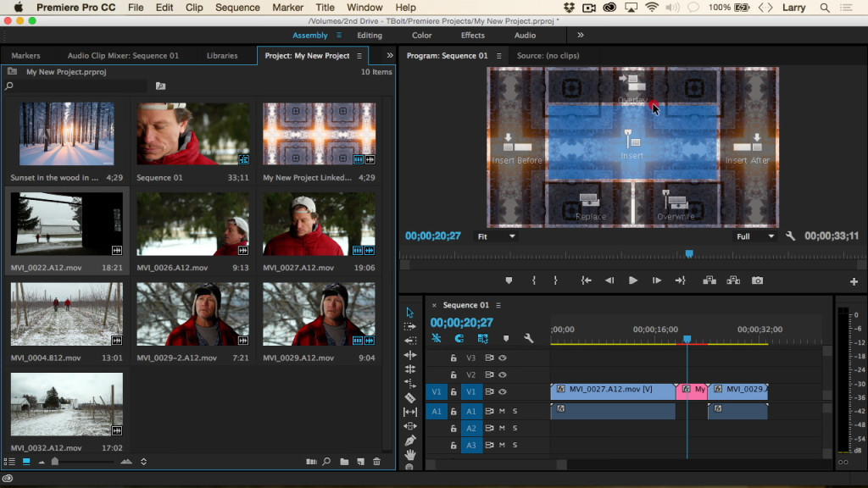The height and width of the screenshot is (488, 868).
Task: Toggle V3 track output eye
Action: point(503,358)
